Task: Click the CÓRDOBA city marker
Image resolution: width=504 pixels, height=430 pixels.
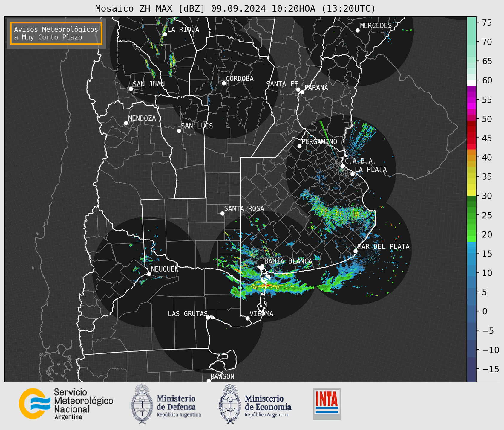Action: pos(224,83)
